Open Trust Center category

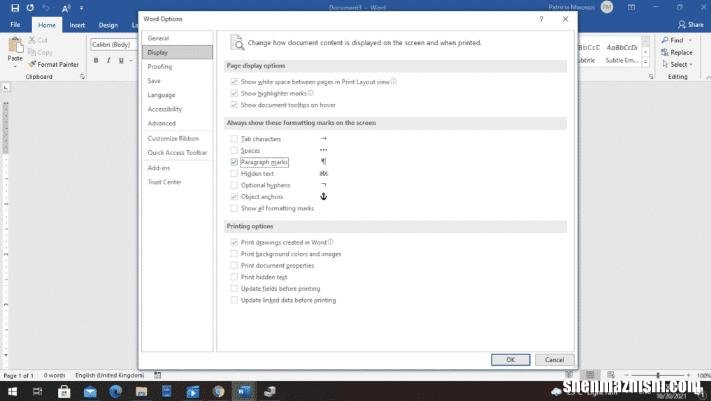[x=177, y=182]
